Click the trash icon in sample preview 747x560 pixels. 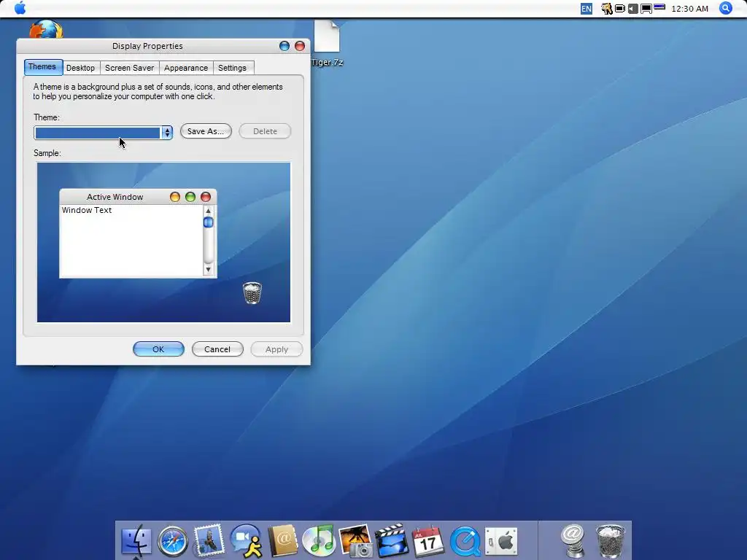point(252,293)
